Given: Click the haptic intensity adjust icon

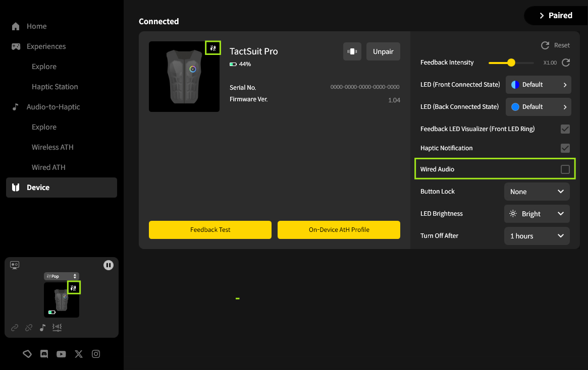Looking at the screenshot, I should tap(57, 328).
